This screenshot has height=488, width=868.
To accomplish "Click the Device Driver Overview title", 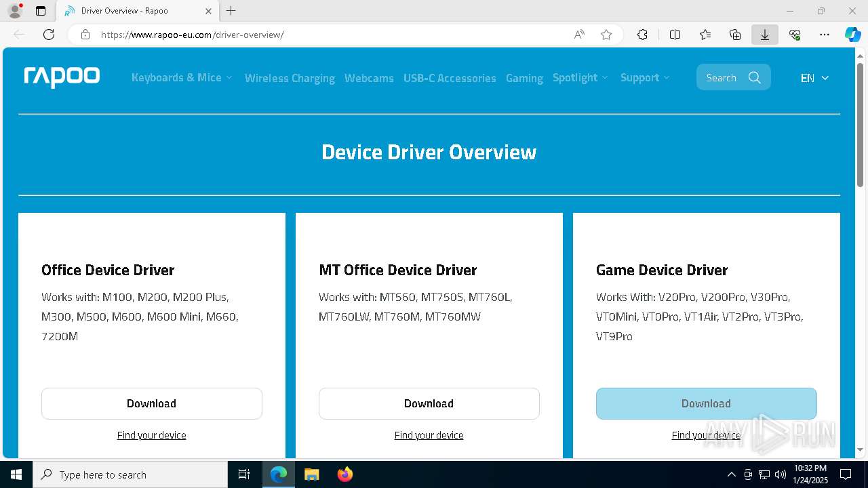I will coord(429,152).
